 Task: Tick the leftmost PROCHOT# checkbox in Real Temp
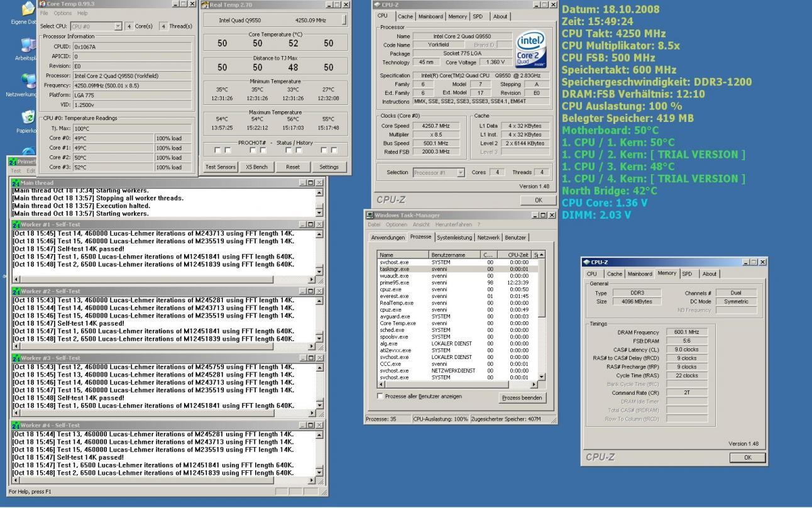[218, 150]
